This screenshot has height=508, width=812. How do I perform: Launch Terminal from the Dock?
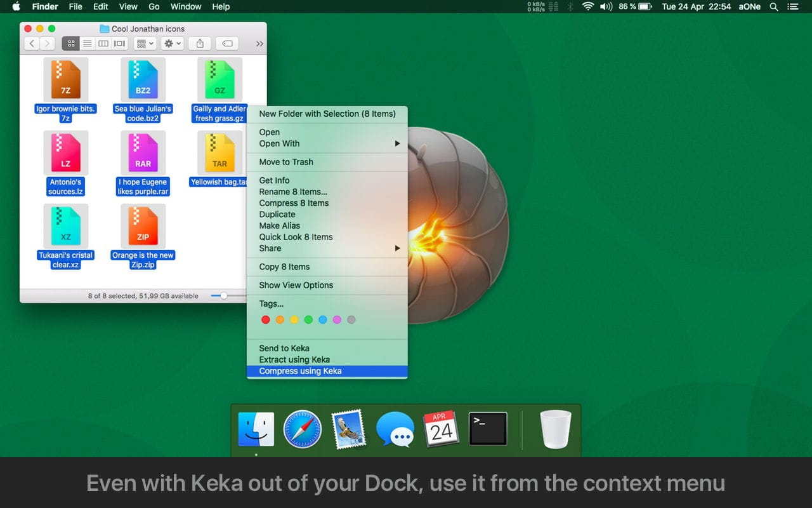click(x=488, y=429)
